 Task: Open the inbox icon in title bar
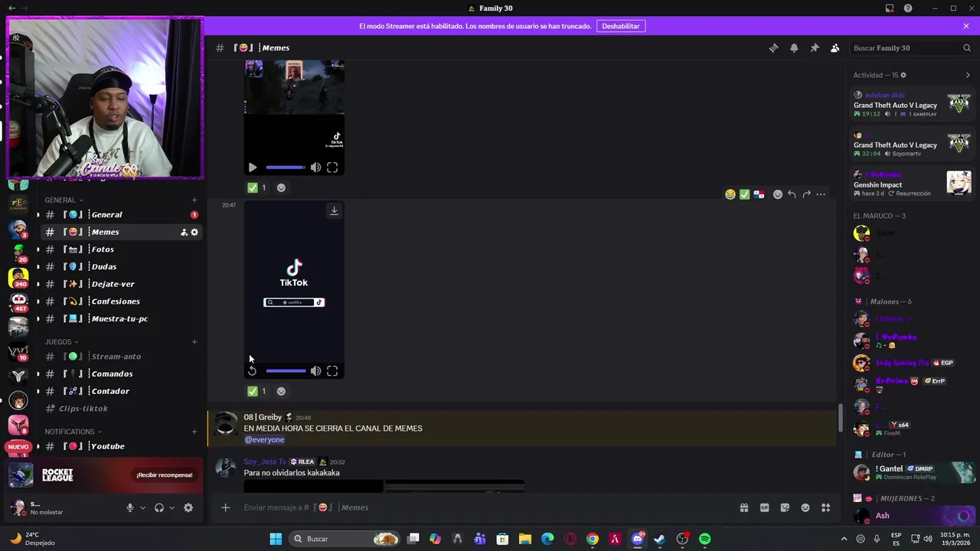[x=890, y=8]
